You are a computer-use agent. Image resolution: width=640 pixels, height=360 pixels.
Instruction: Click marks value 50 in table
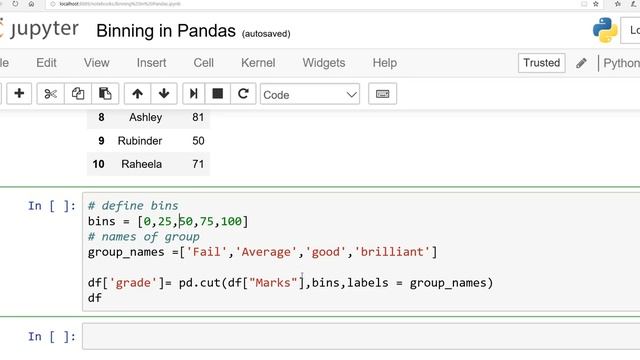click(x=198, y=141)
